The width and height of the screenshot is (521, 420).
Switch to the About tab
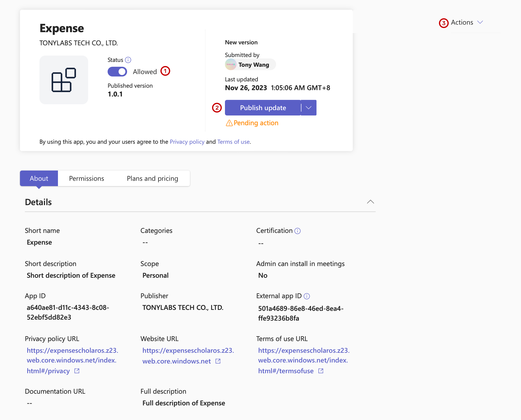(x=39, y=179)
